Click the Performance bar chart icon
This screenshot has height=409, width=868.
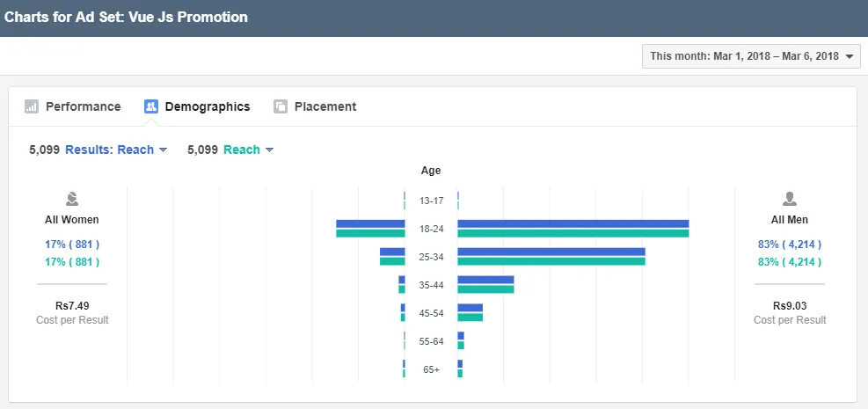point(32,106)
